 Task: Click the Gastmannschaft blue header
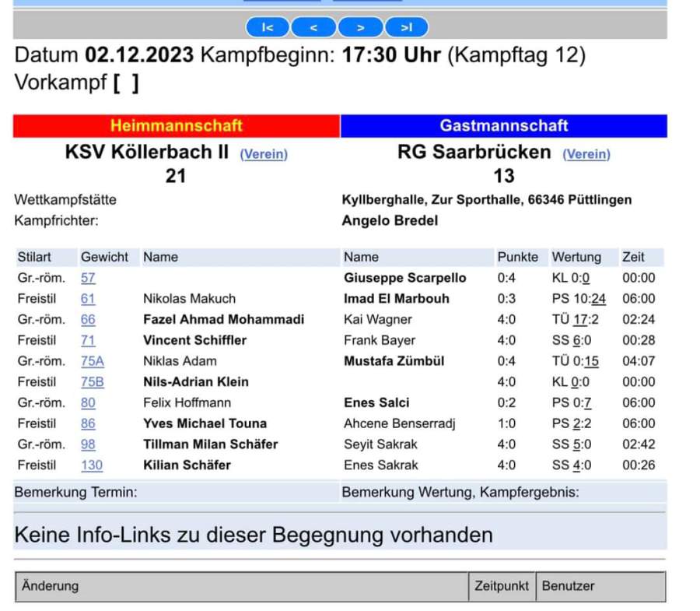504,126
